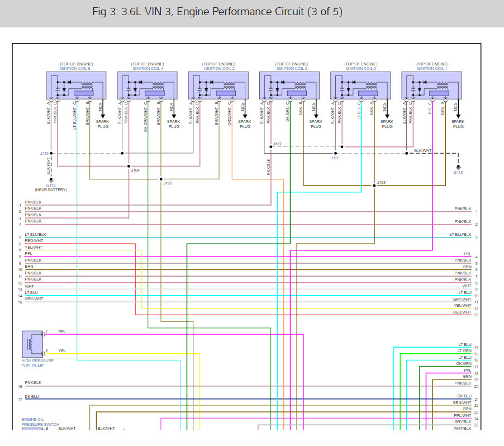Click the Ignition Coil 4 schematic box
The width and height of the screenshot is (504, 446).
147,85
